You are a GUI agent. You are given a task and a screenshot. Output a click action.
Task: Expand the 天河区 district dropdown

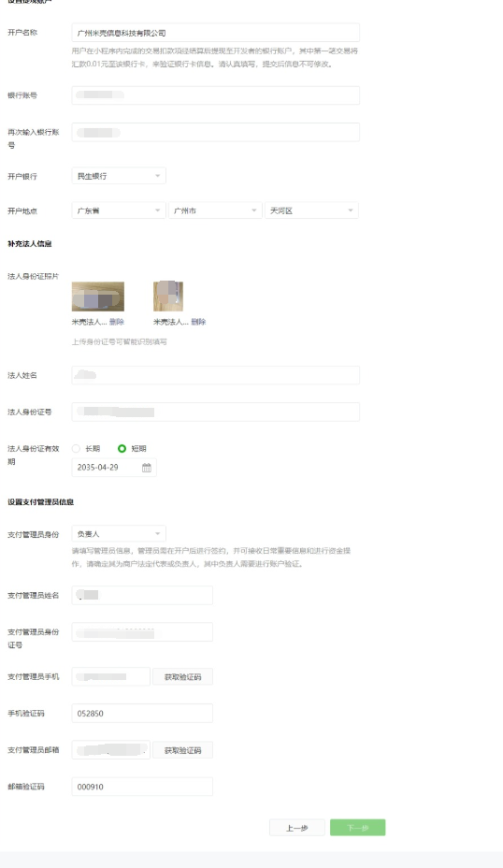(x=311, y=210)
